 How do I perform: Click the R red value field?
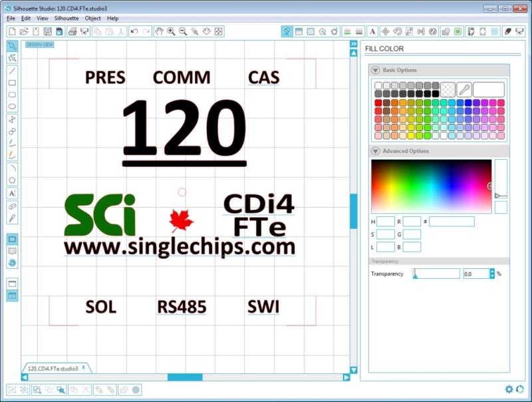point(412,222)
